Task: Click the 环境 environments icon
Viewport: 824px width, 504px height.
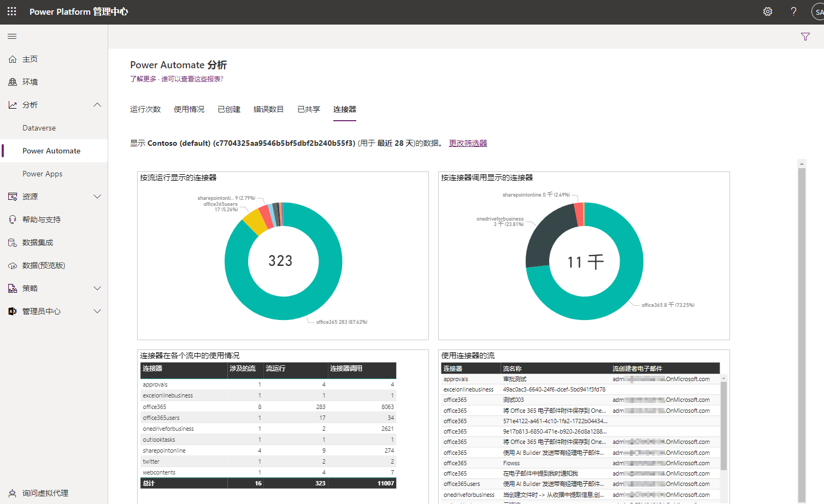Action: [x=13, y=82]
